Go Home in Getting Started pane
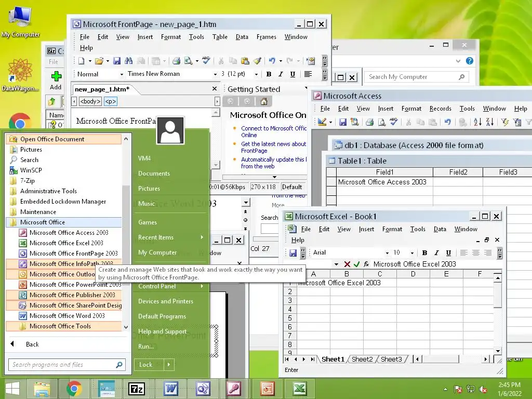532x399 pixels. [263, 101]
